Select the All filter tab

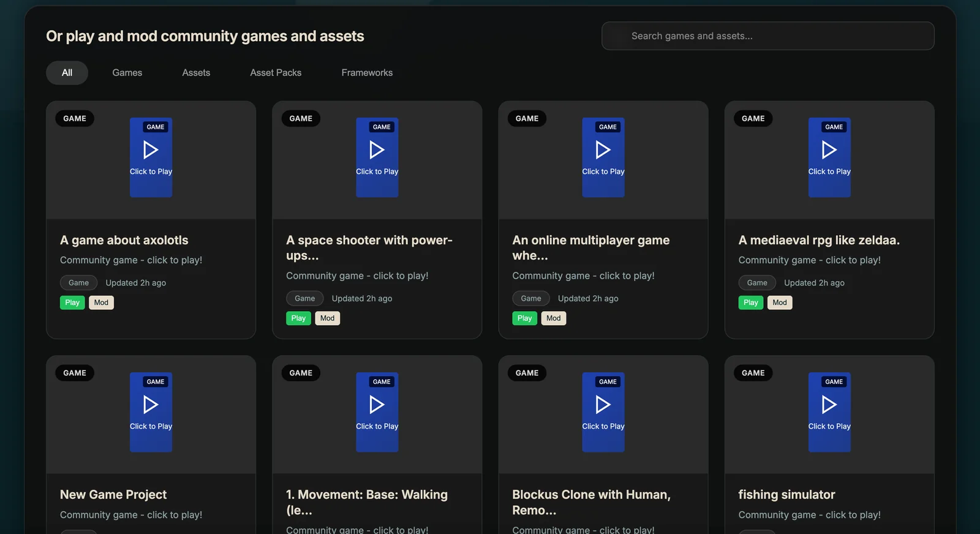[x=67, y=73]
